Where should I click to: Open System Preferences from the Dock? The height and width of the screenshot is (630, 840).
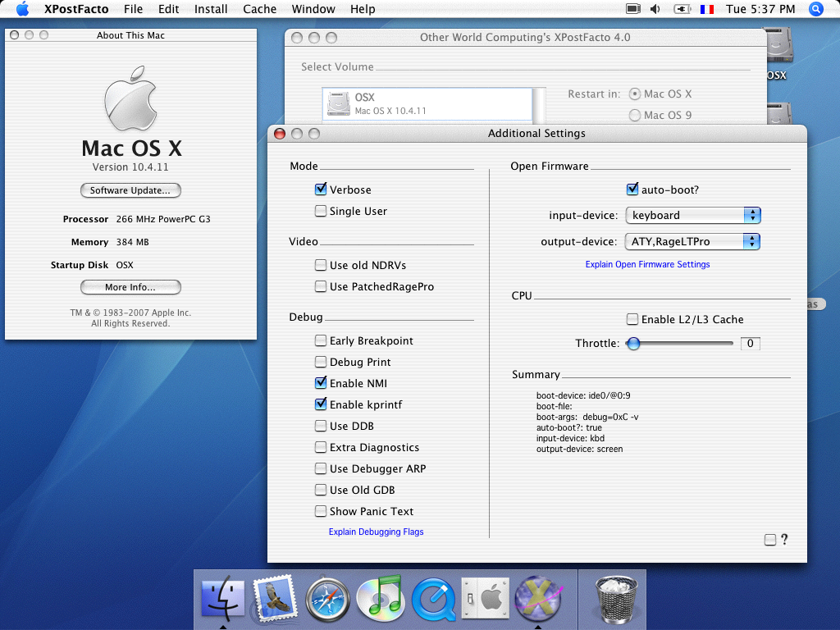[x=484, y=597]
